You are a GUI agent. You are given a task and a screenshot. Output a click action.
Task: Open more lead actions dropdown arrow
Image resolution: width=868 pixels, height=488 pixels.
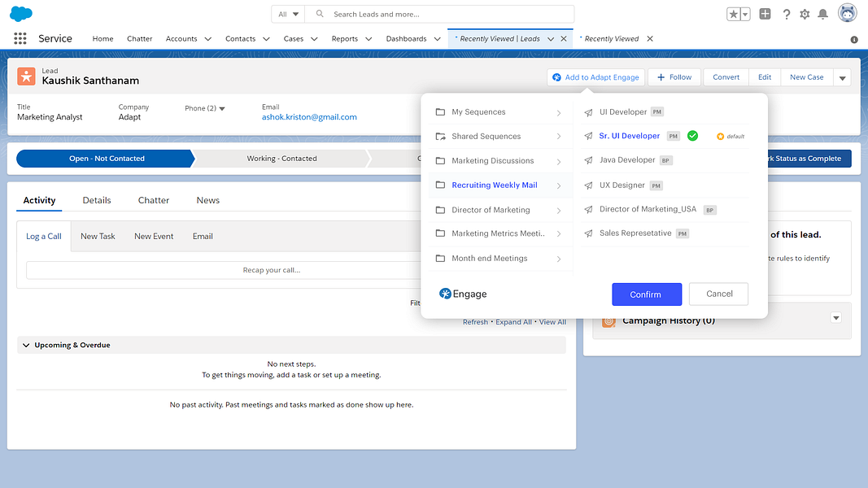click(842, 77)
